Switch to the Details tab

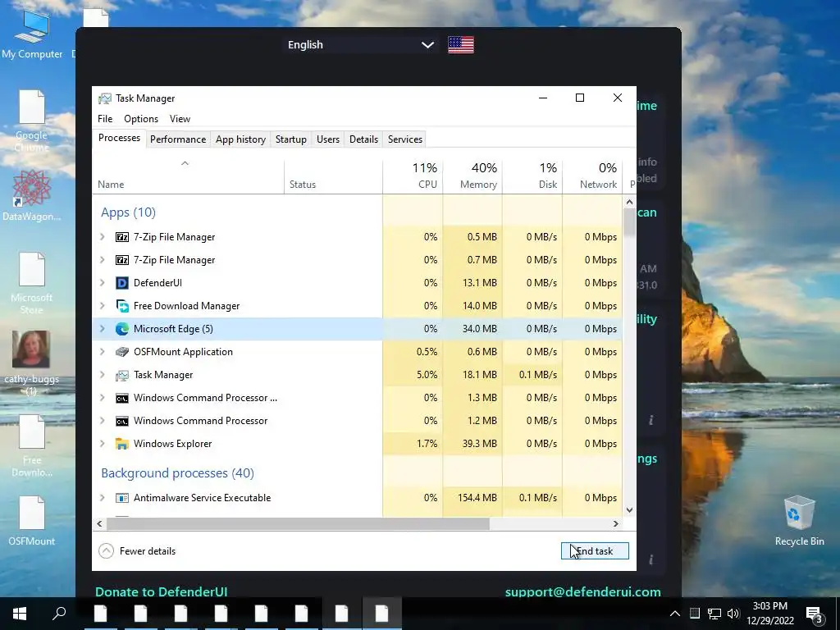pyautogui.click(x=363, y=139)
